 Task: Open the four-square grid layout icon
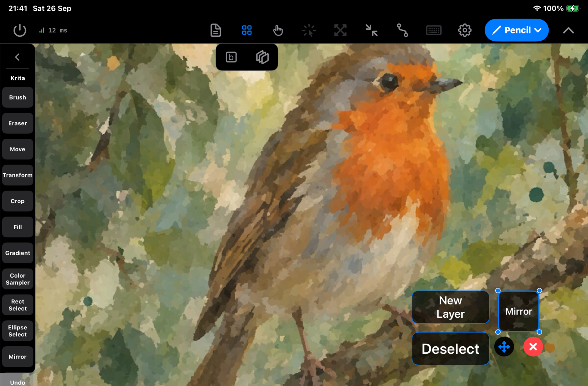coord(247,30)
